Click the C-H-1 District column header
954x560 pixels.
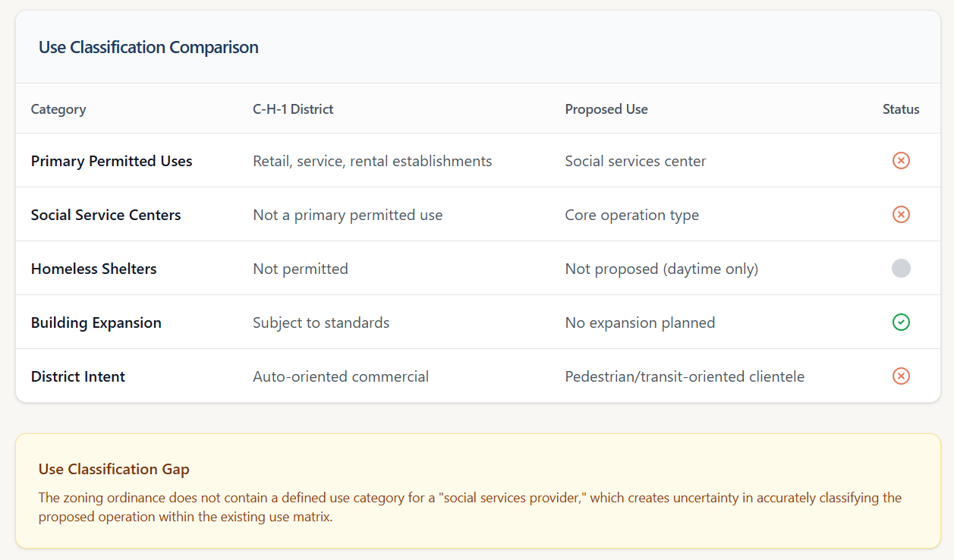[x=293, y=109]
